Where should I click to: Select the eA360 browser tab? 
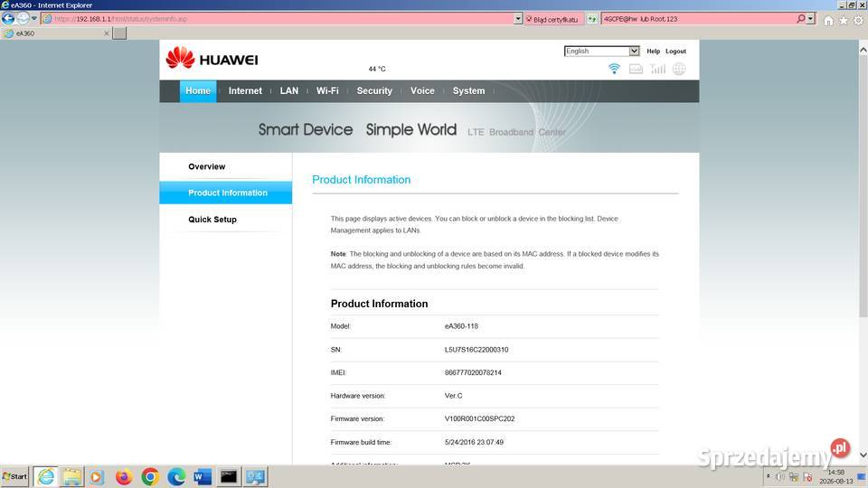pos(55,33)
